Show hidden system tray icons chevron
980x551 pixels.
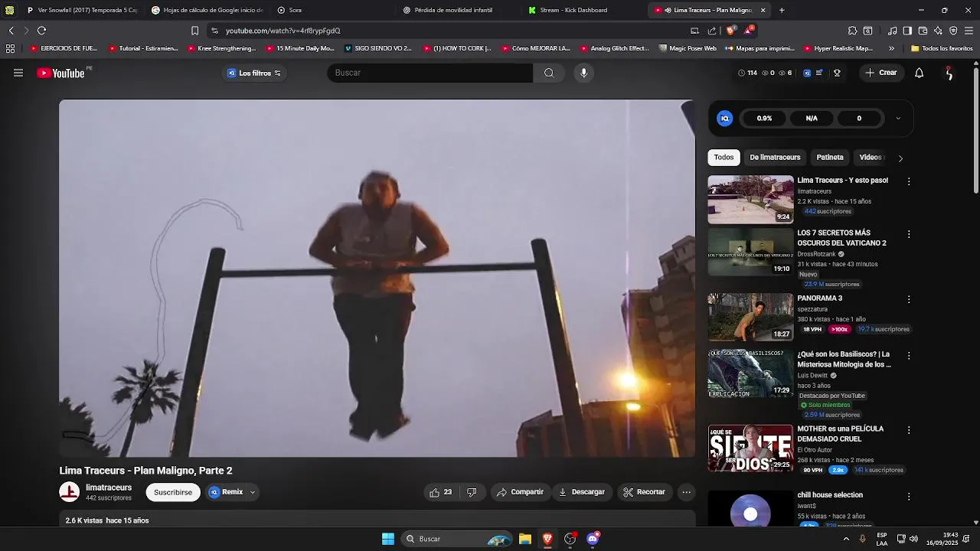click(846, 539)
